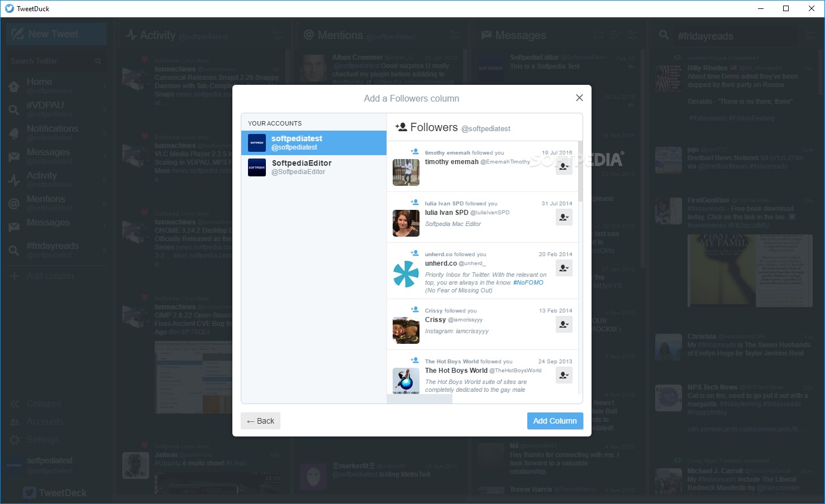The image size is (825, 504).
Task: Click the "YOUR ACCOUNTS" heading
Action: (x=275, y=123)
